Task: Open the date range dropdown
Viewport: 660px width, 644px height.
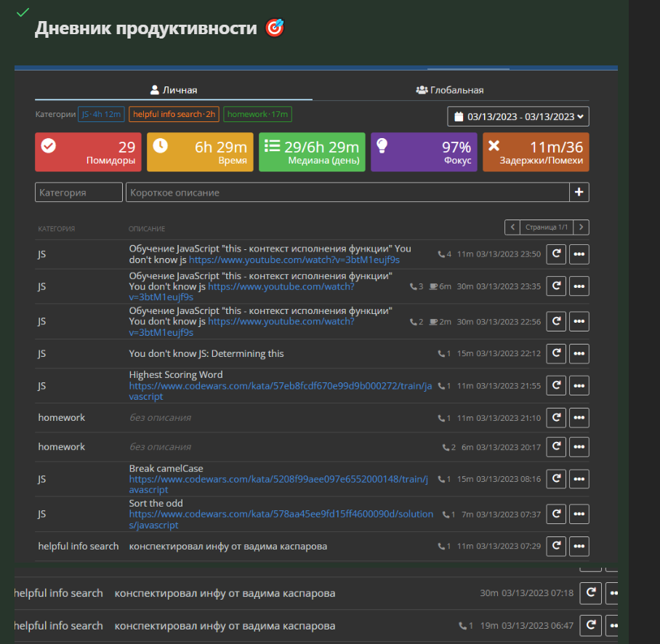Action: pos(518,116)
